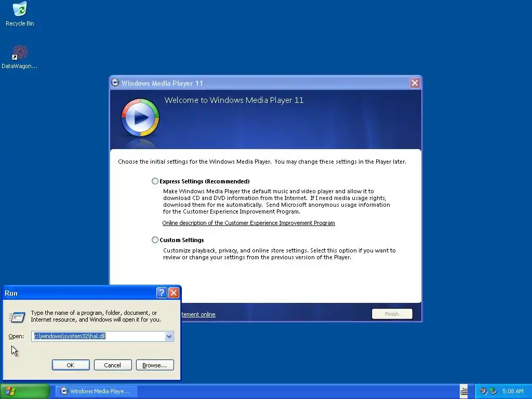Screen dimensions: 532x399
Task: Open Customer Experience Improvement Program link
Action: [x=248, y=223]
